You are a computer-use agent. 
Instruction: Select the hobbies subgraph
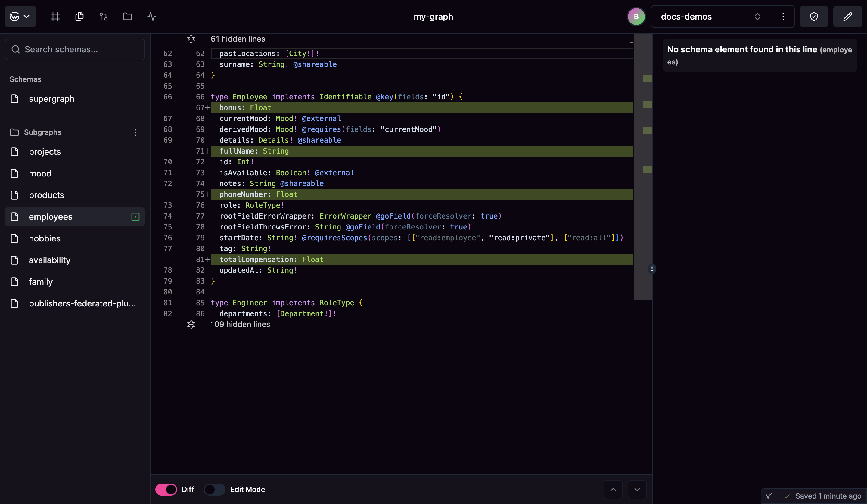[x=75, y=238]
